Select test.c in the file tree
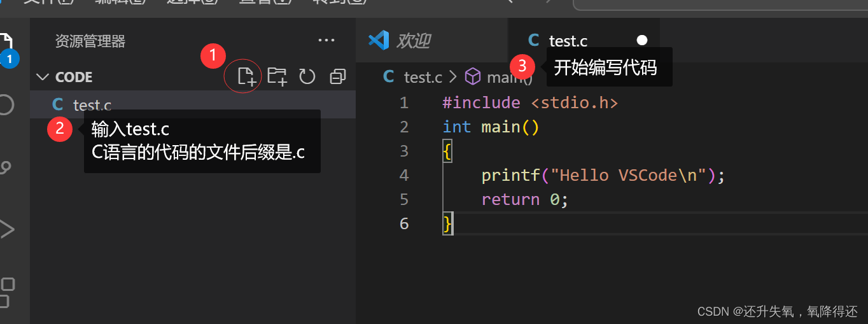Viewport: 868px width, 324px height. pyautogui.click(x=193, y=104)
